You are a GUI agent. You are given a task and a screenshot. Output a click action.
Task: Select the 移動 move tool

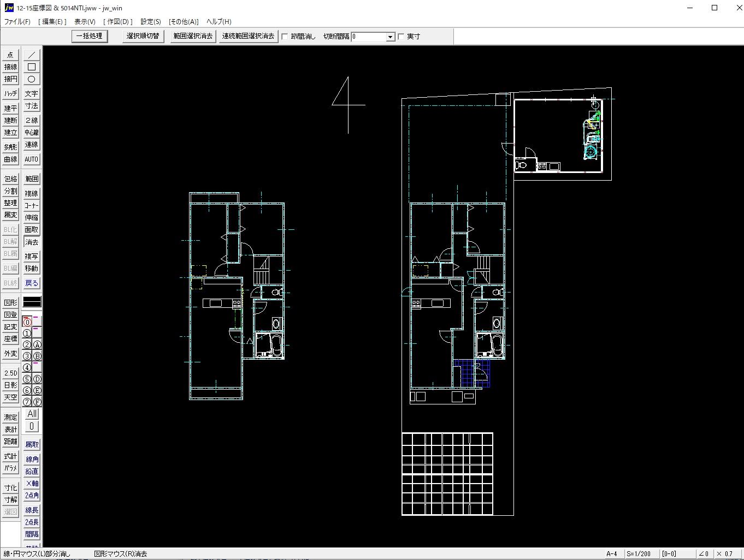[32, 269]
